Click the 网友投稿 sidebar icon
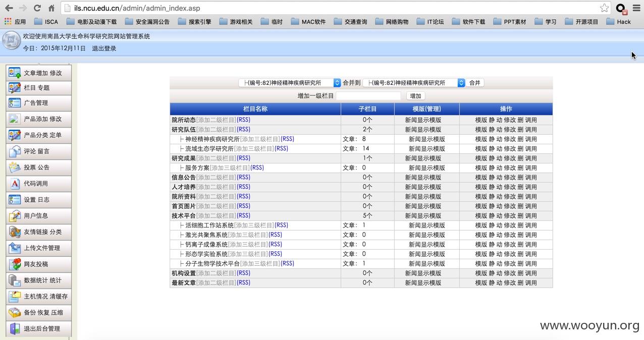Screen dimensions: 644x340 pos(15,264)
